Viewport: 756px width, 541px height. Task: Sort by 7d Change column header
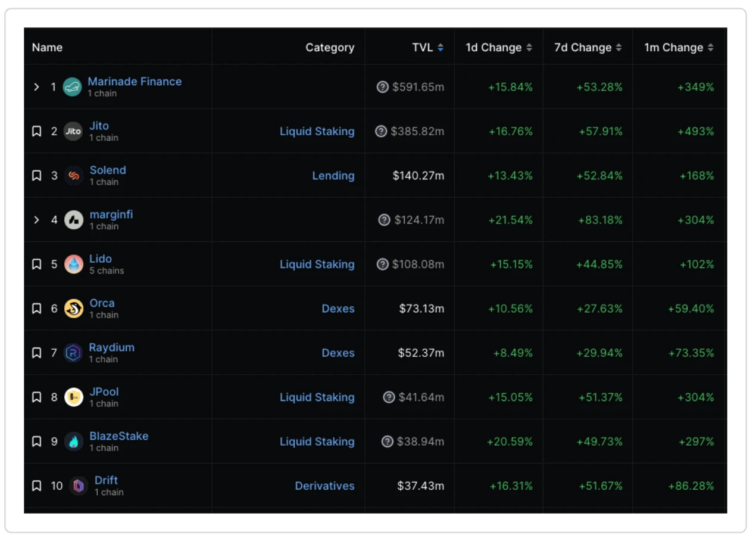[x=618, y=48]
